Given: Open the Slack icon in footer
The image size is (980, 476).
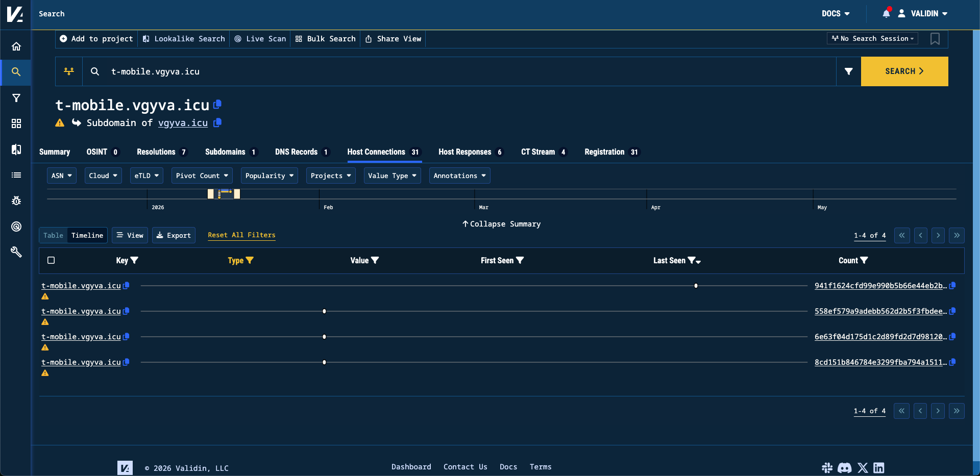Looking at the screenshot, I should [827, 468].
